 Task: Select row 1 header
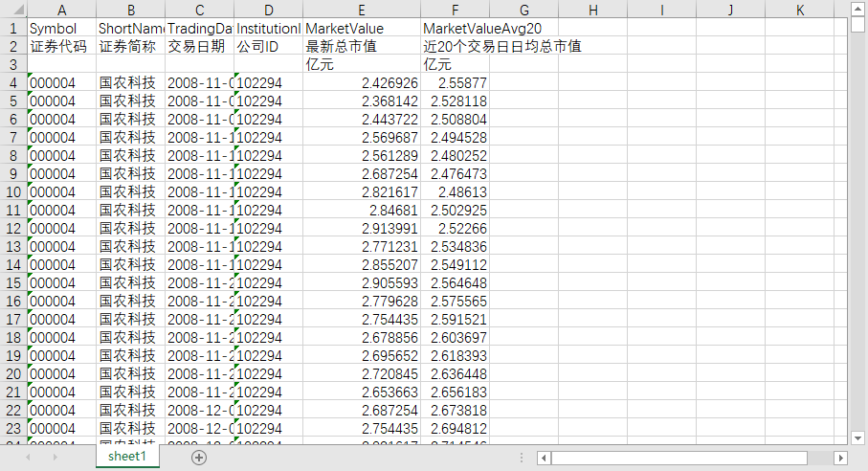(x=13, y=28)
